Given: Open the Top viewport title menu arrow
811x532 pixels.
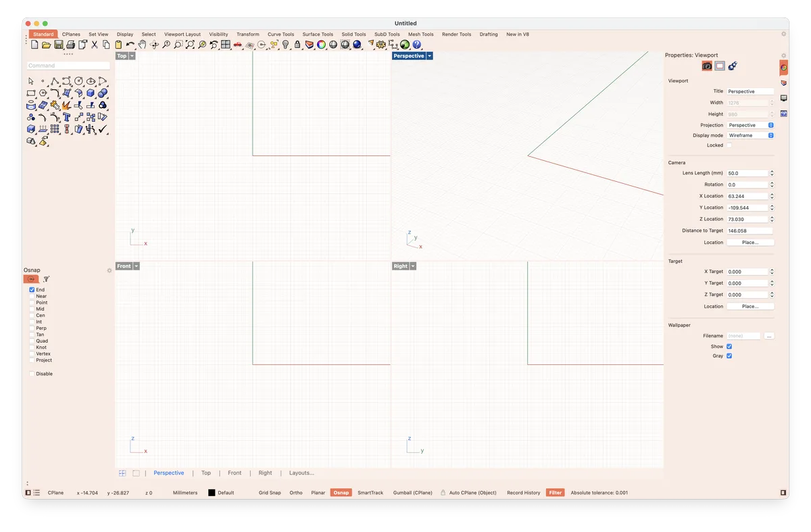Looking at the screenshot, I should click(132, 56).
